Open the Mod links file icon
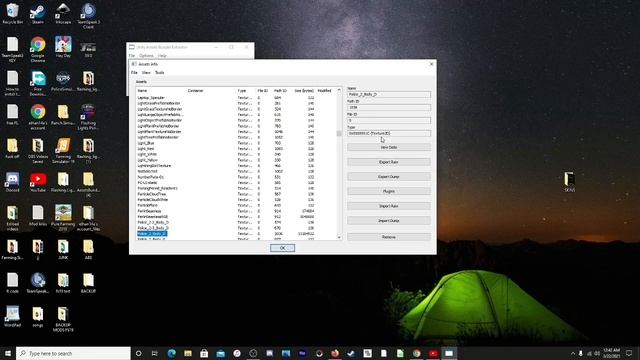This screenshot has height=360, width=640. [x=38, y=216]
